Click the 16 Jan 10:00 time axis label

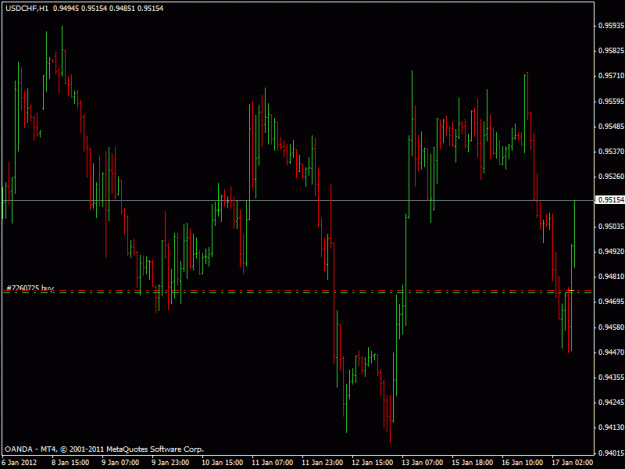(522, 463)
